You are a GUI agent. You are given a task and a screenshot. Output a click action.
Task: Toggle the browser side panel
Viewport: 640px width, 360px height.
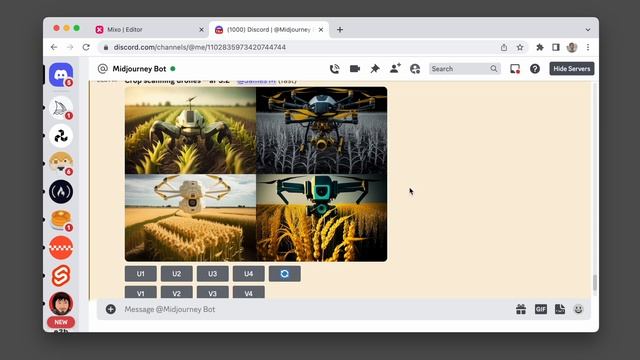(556, 47)
